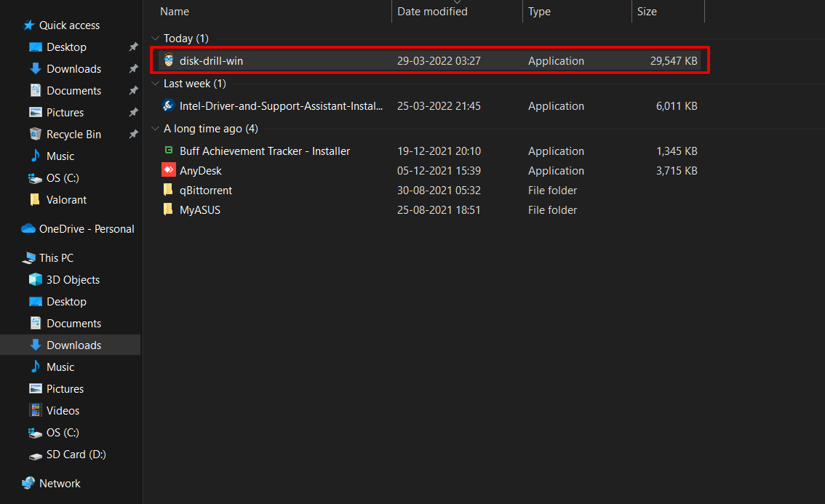The image size is (825, 504).
Task: Click the 05-12-2021 15:39 date cell
Action: (439, 170)
